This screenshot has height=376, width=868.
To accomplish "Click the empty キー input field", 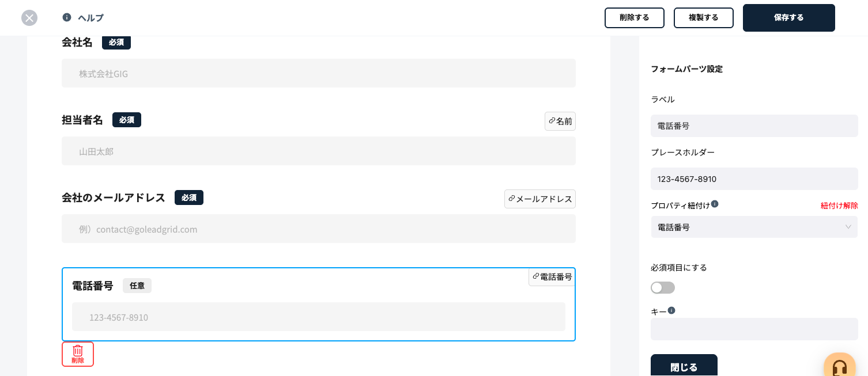I will [x=754, y=329].
